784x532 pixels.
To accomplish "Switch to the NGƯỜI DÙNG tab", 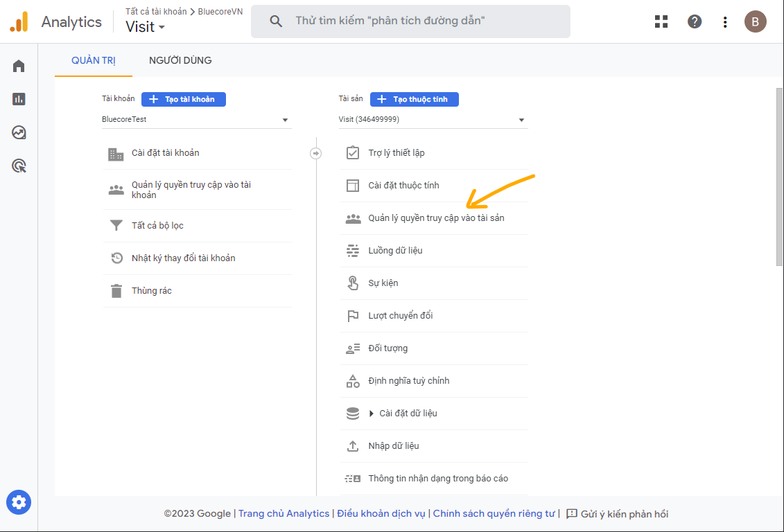I will click(180, 60).
